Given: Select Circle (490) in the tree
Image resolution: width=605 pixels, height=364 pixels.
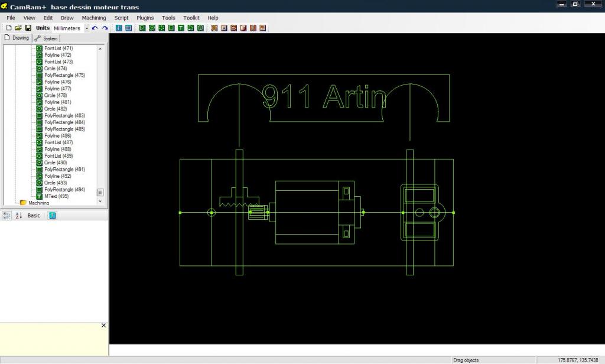Looking at the screenshot, I should click(56, 162).
